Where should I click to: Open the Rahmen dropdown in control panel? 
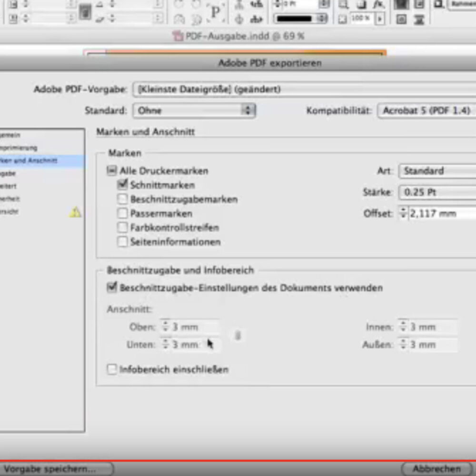click(x=463, y=4)
